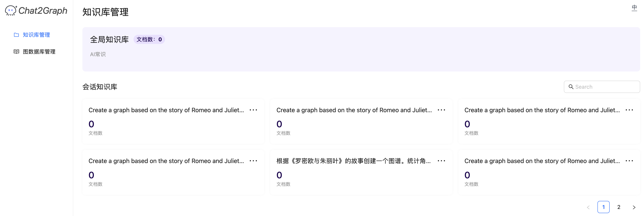This screenshot has height=216, width=644.
Task: Open more options on the 罗密欧与朱丽叶 card
Action: (x=441, y=161)
